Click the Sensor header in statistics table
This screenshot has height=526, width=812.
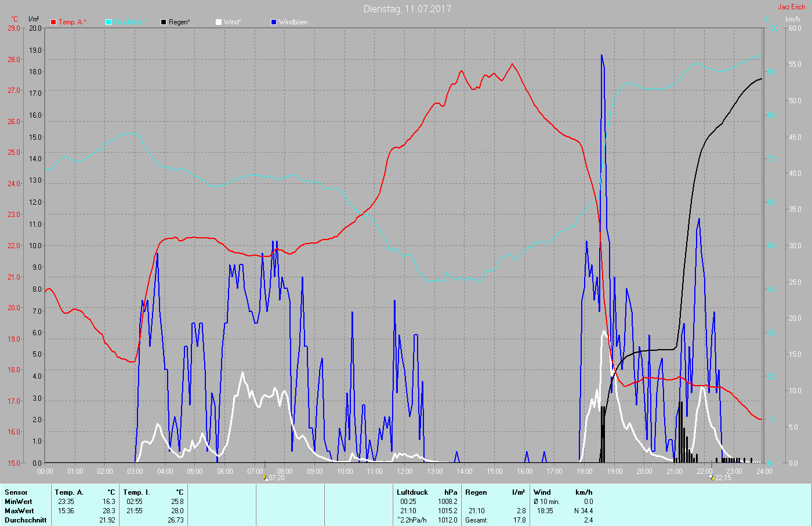(16, 492)
